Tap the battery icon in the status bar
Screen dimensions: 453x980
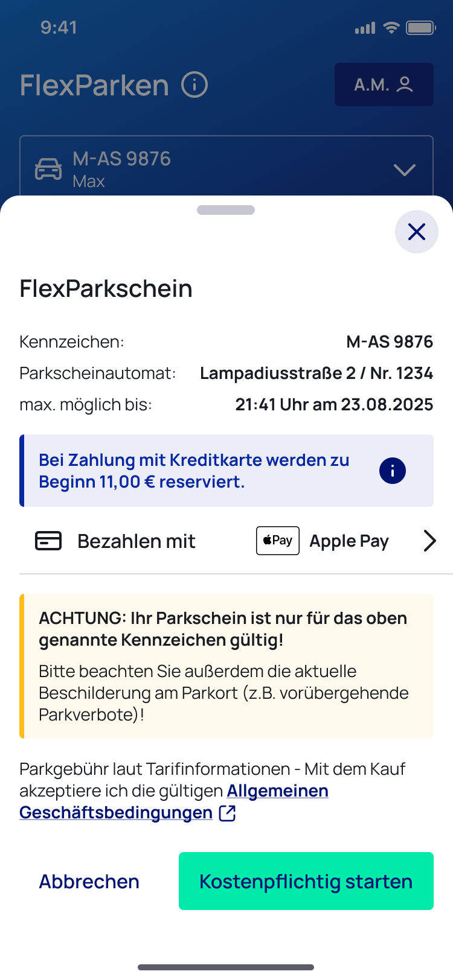click(420, 28)
